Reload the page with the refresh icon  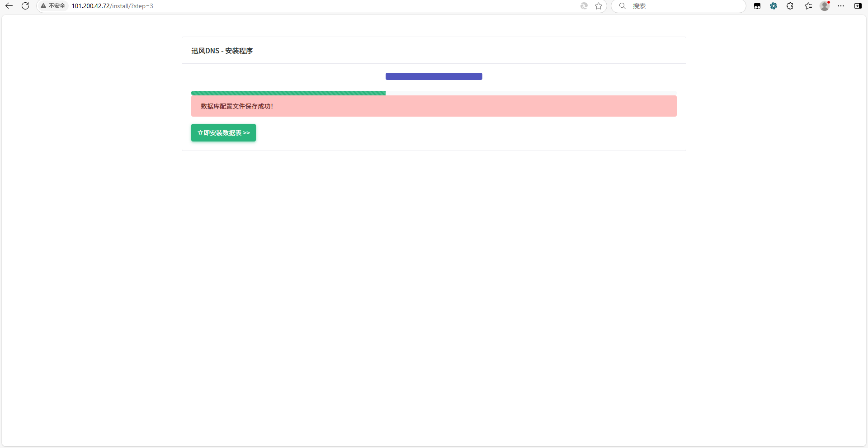(25, 6)
